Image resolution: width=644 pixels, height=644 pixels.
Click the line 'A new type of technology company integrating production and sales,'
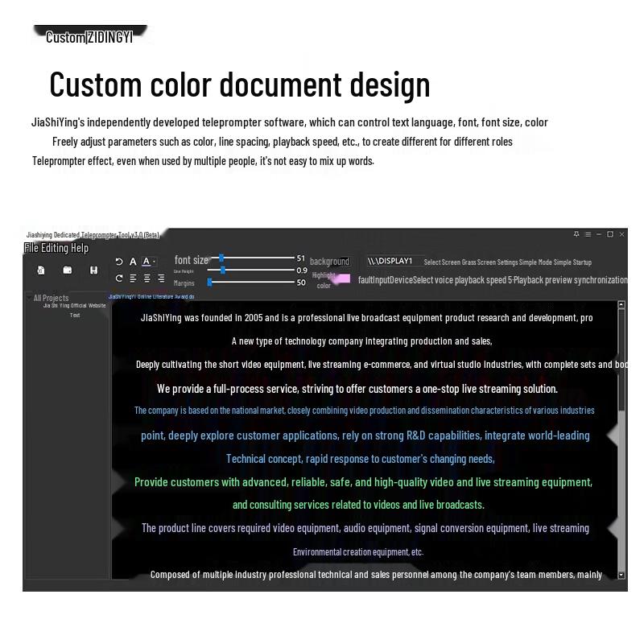tap(361, 341)
